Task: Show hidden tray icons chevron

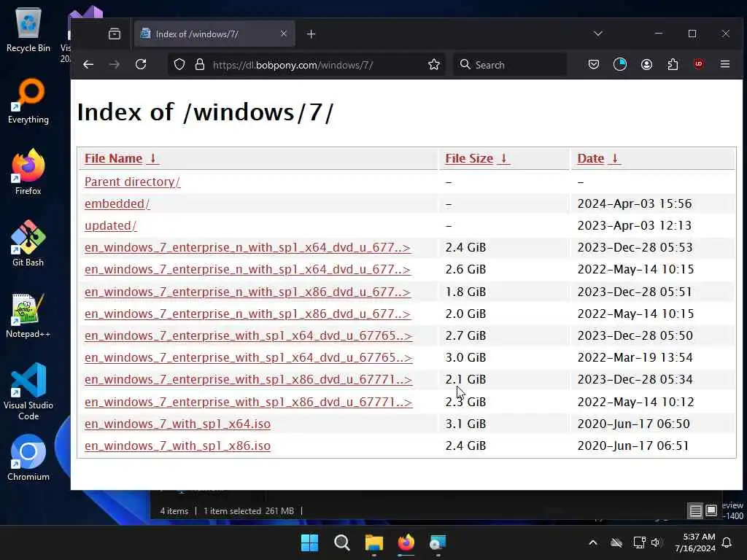Action: point(593,542)
